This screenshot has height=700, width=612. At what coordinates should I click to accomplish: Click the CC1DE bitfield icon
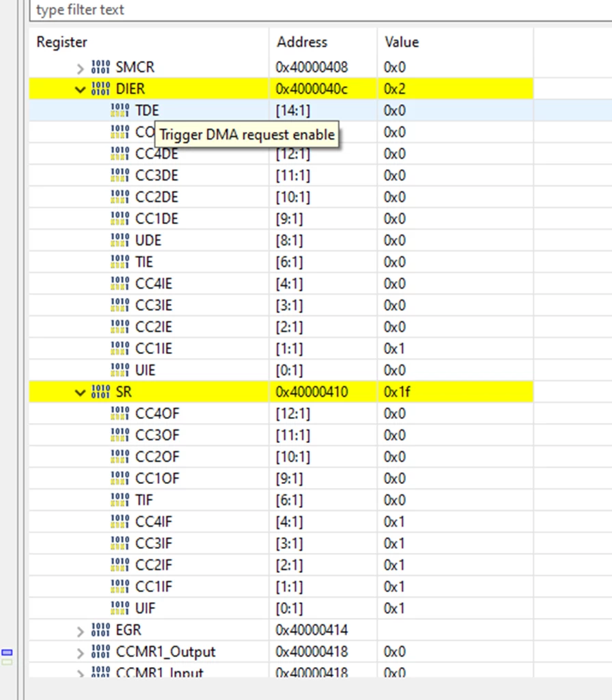click(x=120, y=218)
